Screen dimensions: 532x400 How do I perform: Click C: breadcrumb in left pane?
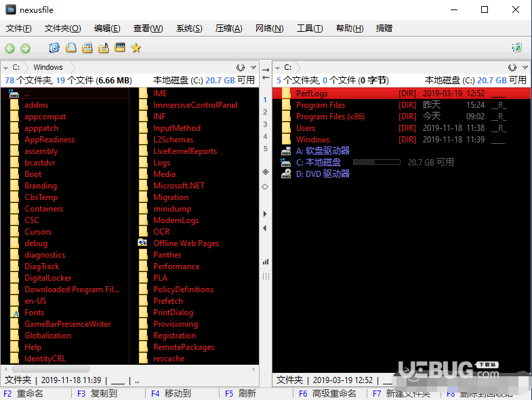coord(16,67)
